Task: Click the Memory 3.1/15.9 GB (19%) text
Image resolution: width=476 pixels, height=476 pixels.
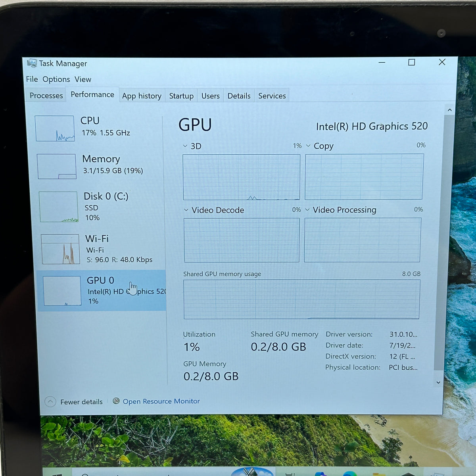Action: 113,171
